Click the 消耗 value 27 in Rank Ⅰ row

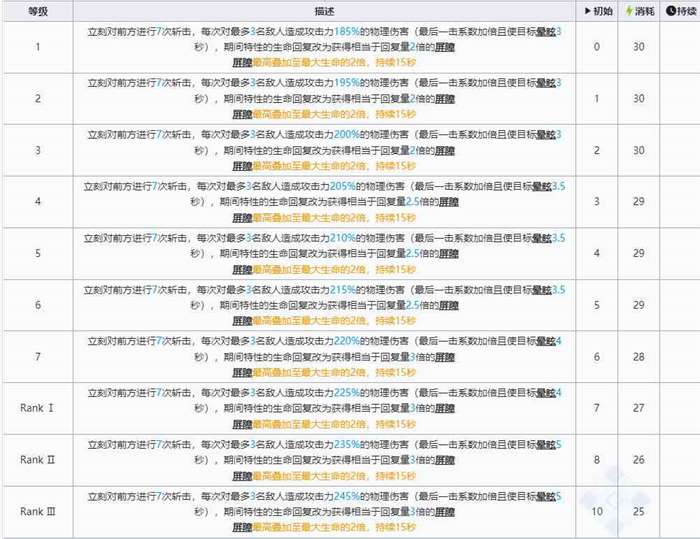(x=638, y=408)
